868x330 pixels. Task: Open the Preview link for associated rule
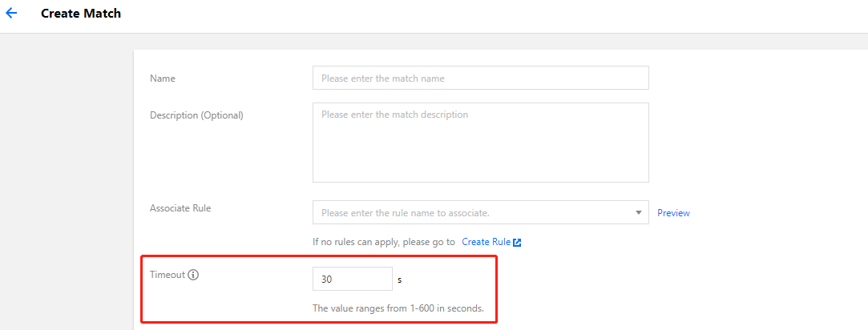(673, 213)
